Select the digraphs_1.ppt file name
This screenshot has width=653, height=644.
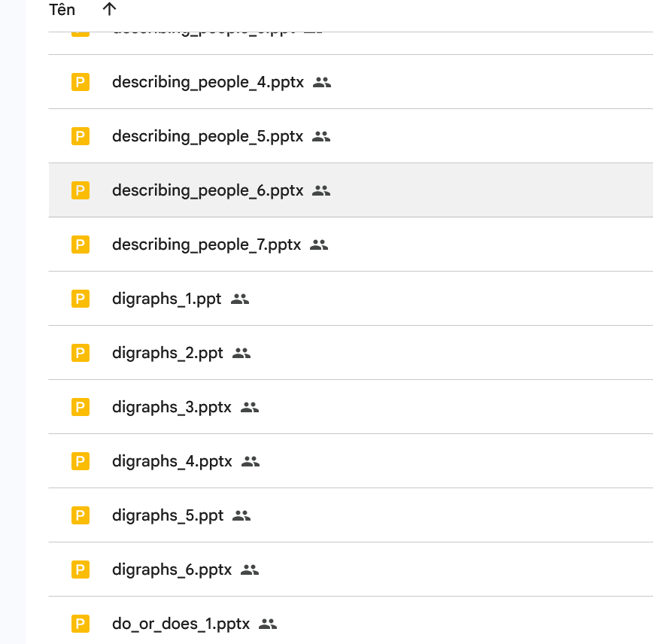[x=166, y=299]
